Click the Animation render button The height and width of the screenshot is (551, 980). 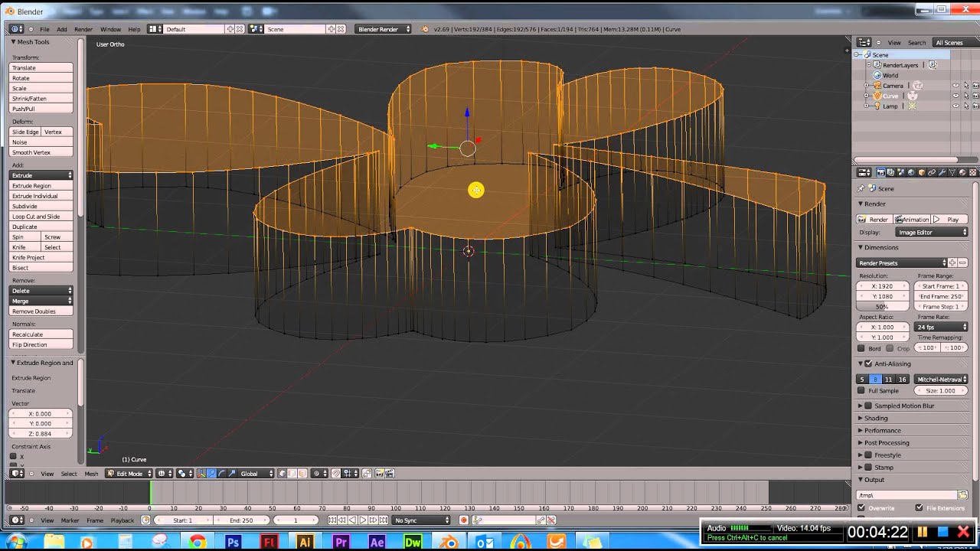[912, 219]
